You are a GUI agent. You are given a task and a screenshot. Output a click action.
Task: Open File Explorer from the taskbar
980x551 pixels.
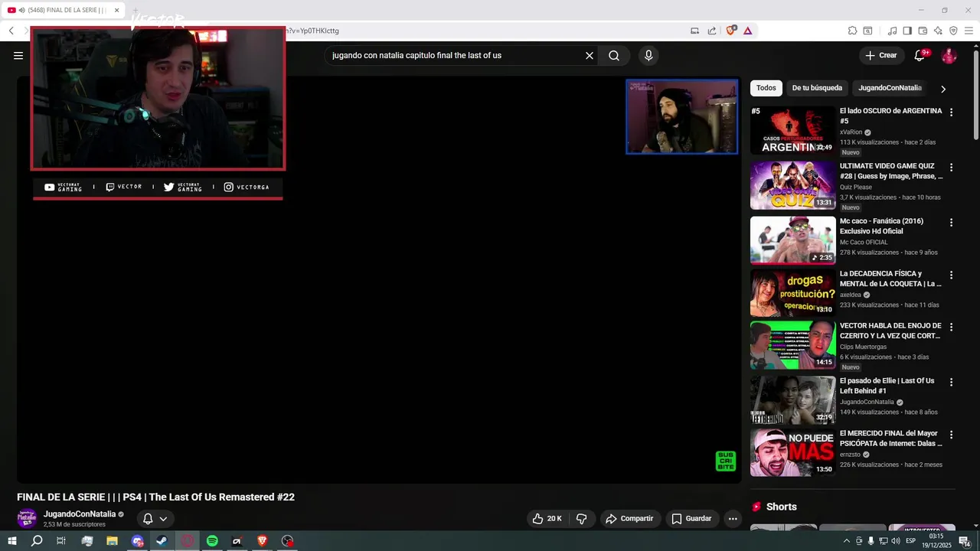112,541
